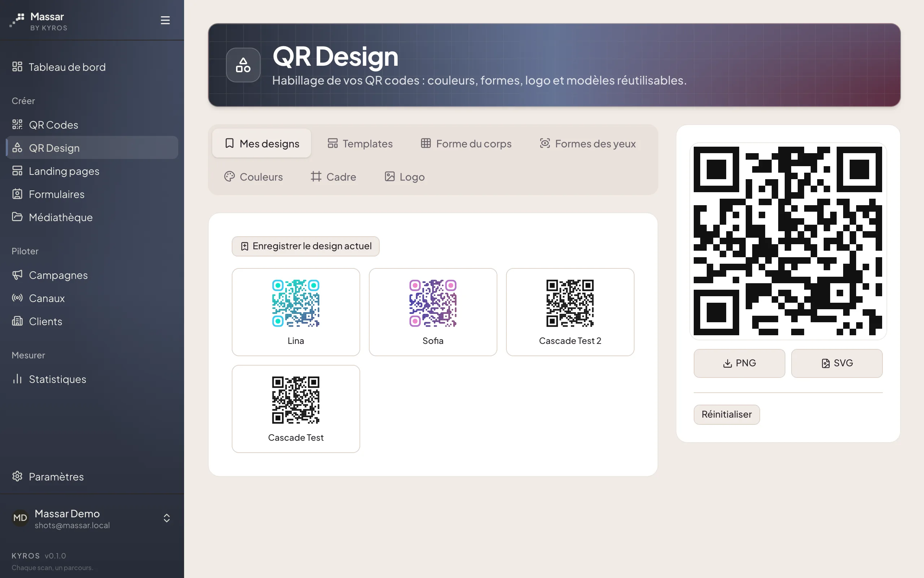This screenshot has height=578, width=924.
Task: Download the QR as SVG
Action: click(837, 363)
